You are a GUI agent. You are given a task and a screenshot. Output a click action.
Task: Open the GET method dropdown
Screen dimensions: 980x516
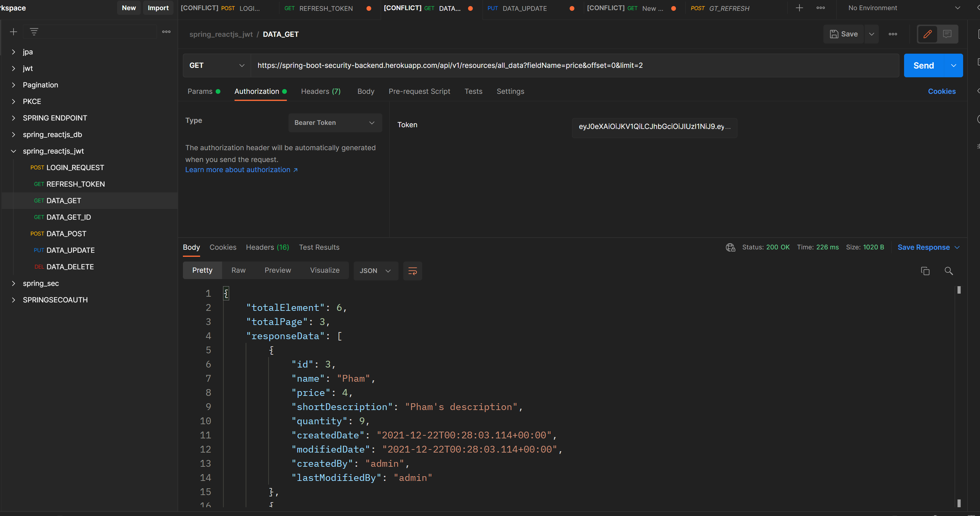click(x=216, y=65)
